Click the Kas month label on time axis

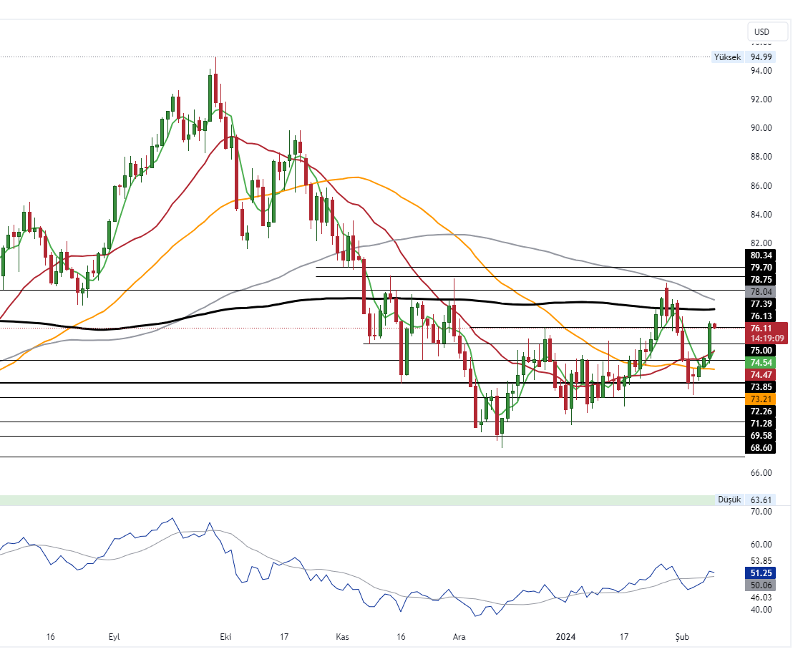tap(341, 636)
